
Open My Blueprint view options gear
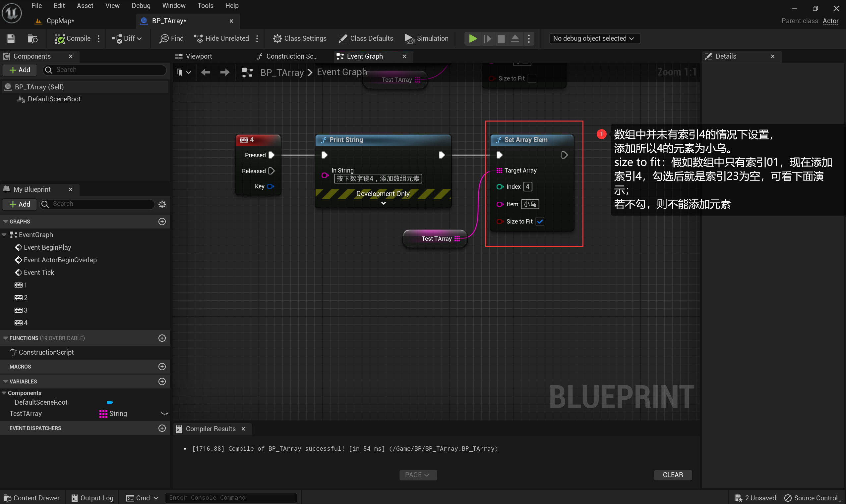[x=162, y=204]
